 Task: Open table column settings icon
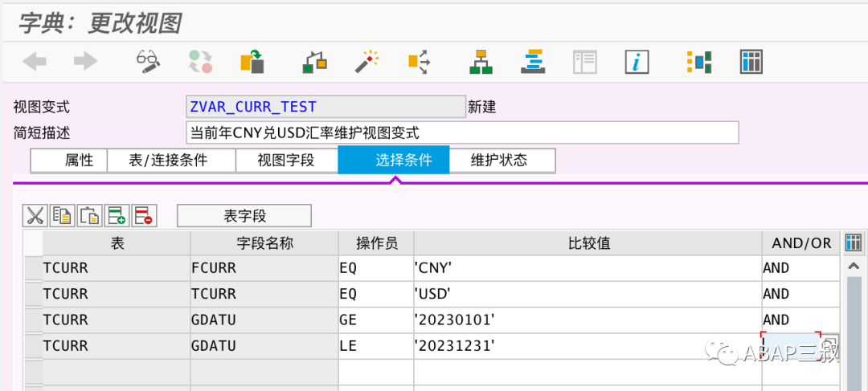[x=854, y=242]
